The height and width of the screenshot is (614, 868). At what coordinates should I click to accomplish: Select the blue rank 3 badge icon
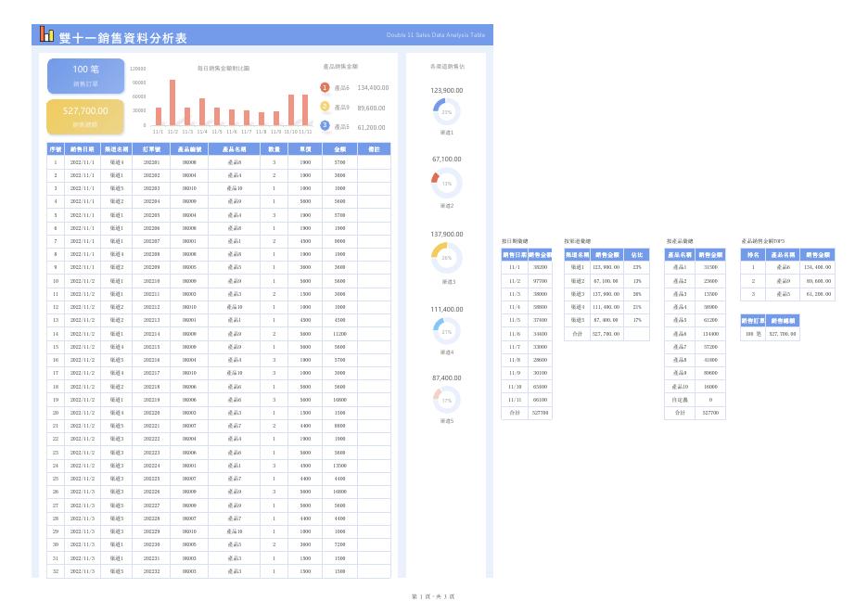(325, 126)
